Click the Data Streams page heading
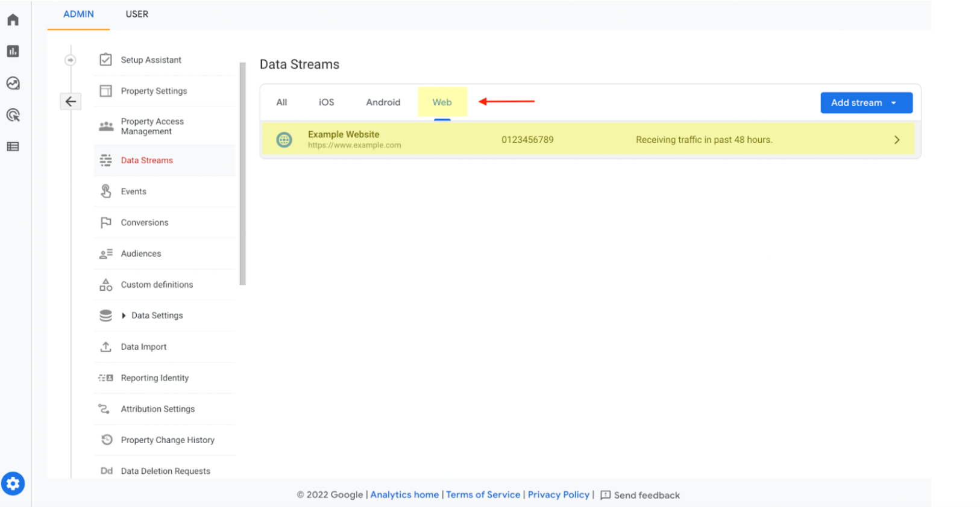The height and width of the screenshot is (507, 980). coord(300,64)
